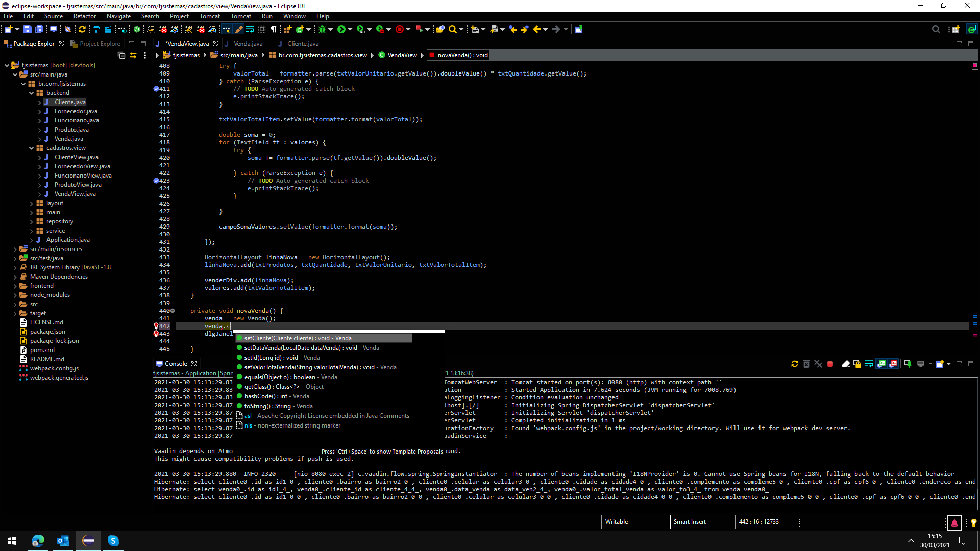Open Skype from the Windows taskbar
This screenshot has width=980, height=551.
click(x=113, y=541)
